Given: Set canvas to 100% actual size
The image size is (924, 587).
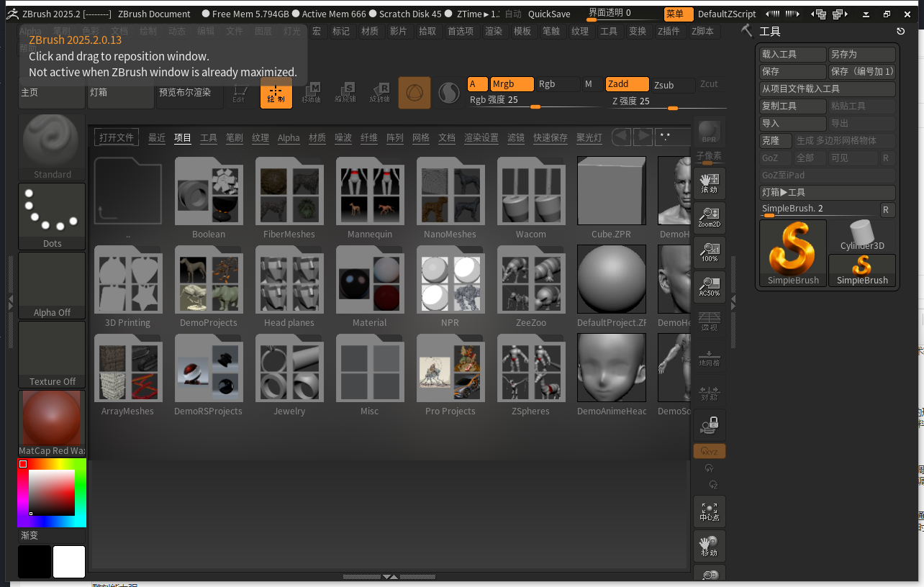Looking at the screenshot, I should pyautogui.click(x=709, y=252).
